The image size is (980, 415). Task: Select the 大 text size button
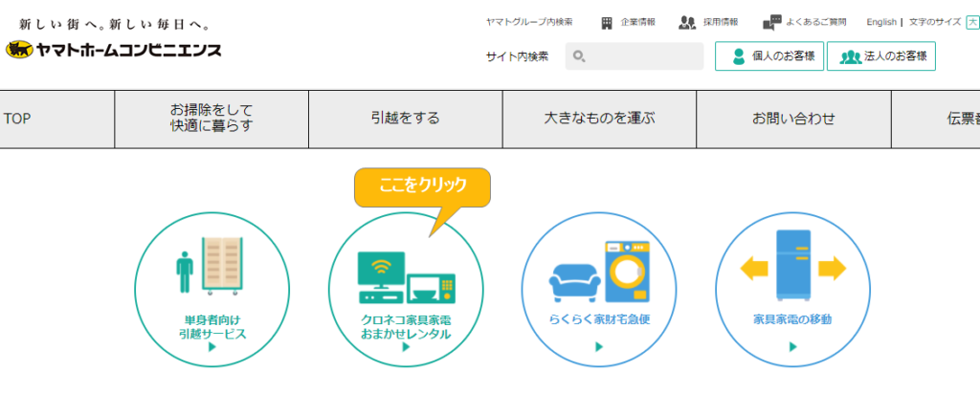972,22
